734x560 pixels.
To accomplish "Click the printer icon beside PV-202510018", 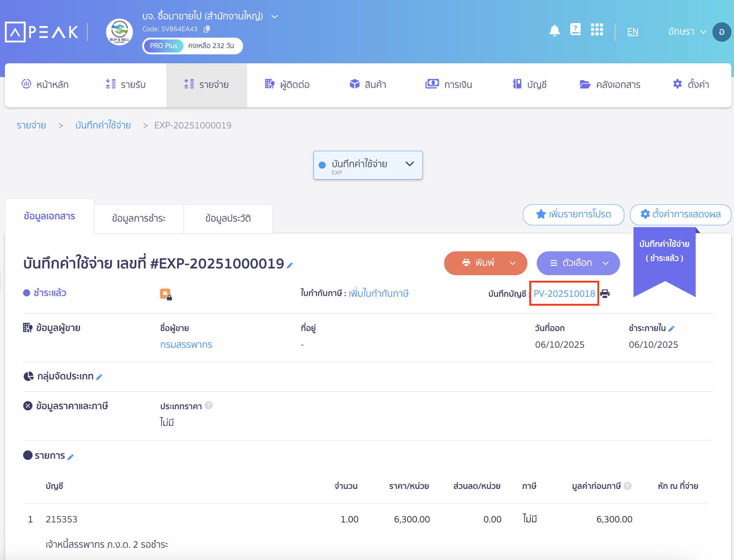I will tap(605, 293).
